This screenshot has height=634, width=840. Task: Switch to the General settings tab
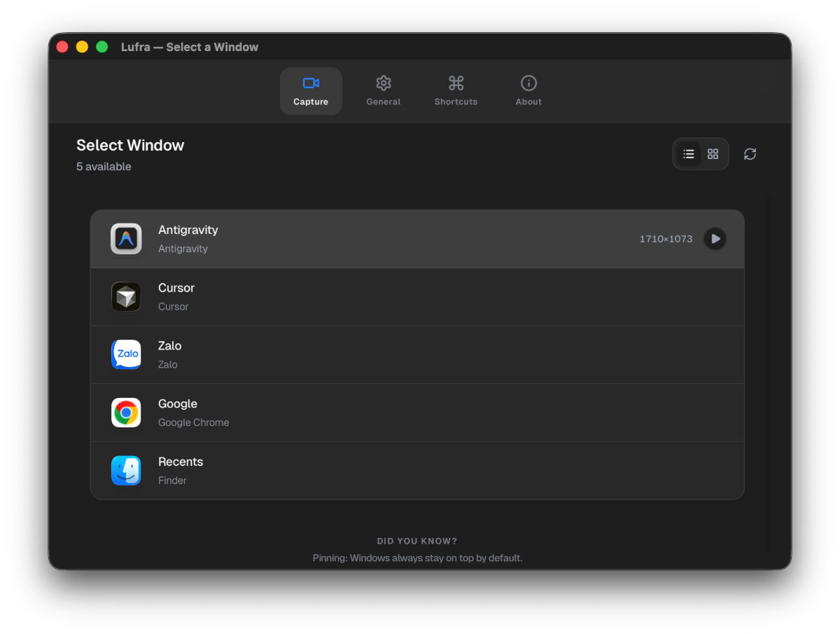click(x=384, y=91)
